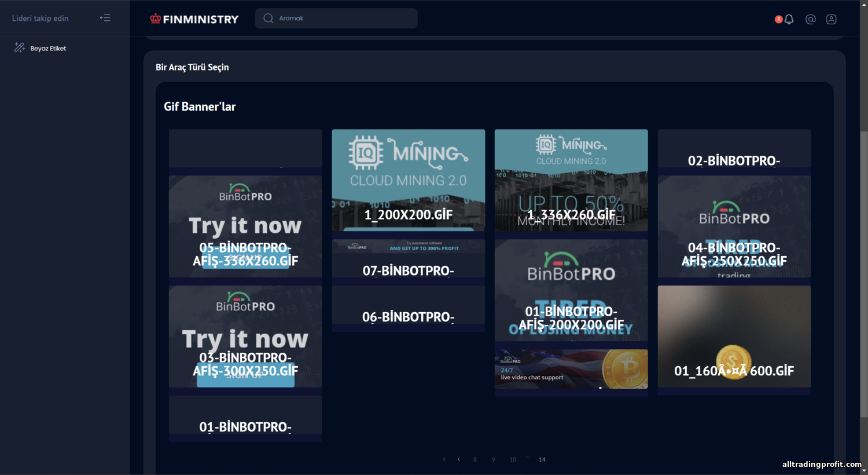868x475 pixels.
Task: Click the magnifier search icon
Action: [x=268, y=18]
